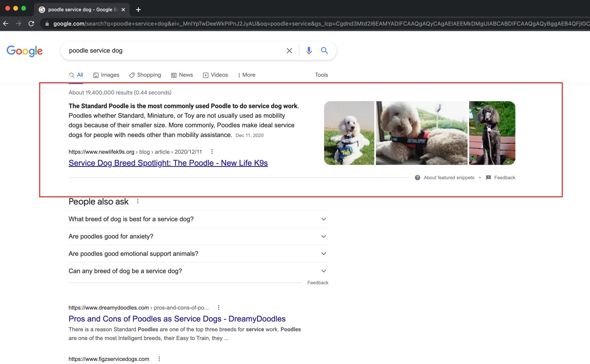Open "Pros and Cons of Poodles" result link
The height and width of the screenshot is (364, 590).
(x=177, y=319)
